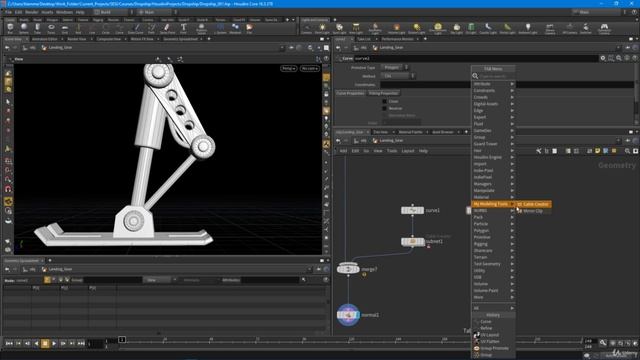
Task: Open the Fitting Properties parameter tab
Action: (383, 93)
